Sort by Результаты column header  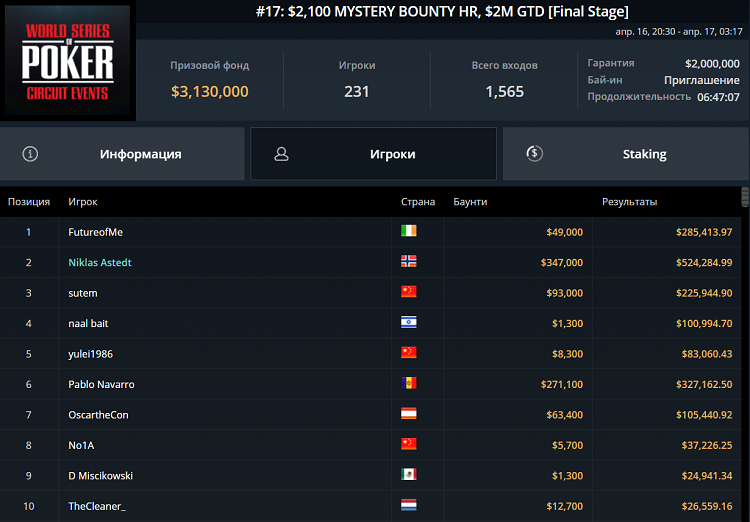629,202
